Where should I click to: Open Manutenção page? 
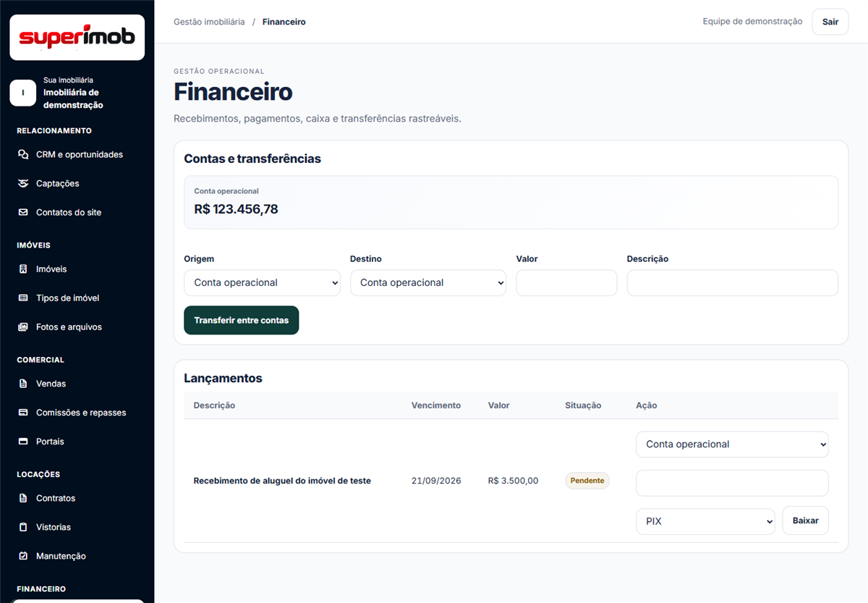[x=77, y=556]
